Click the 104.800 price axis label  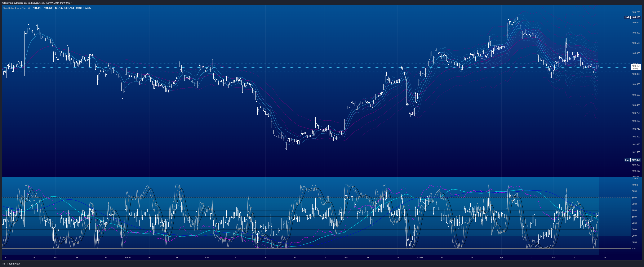tap(636, 33)
